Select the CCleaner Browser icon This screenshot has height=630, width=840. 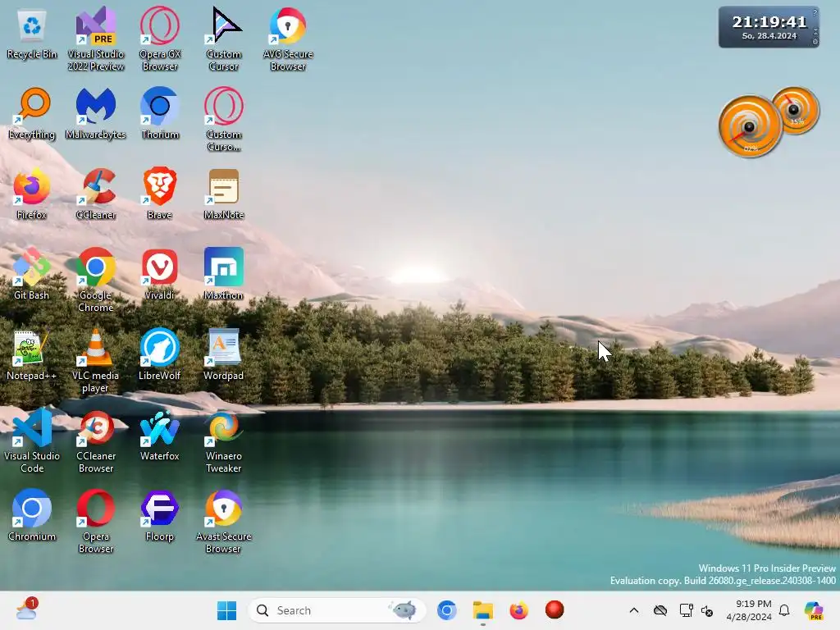point(96,441)
